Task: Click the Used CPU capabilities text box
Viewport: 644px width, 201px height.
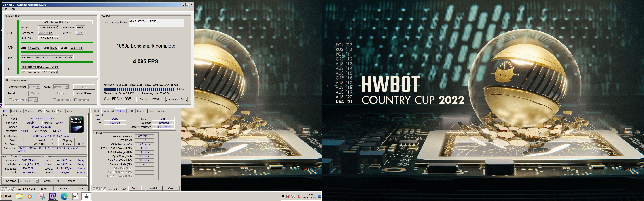Action: click(157, 23)
